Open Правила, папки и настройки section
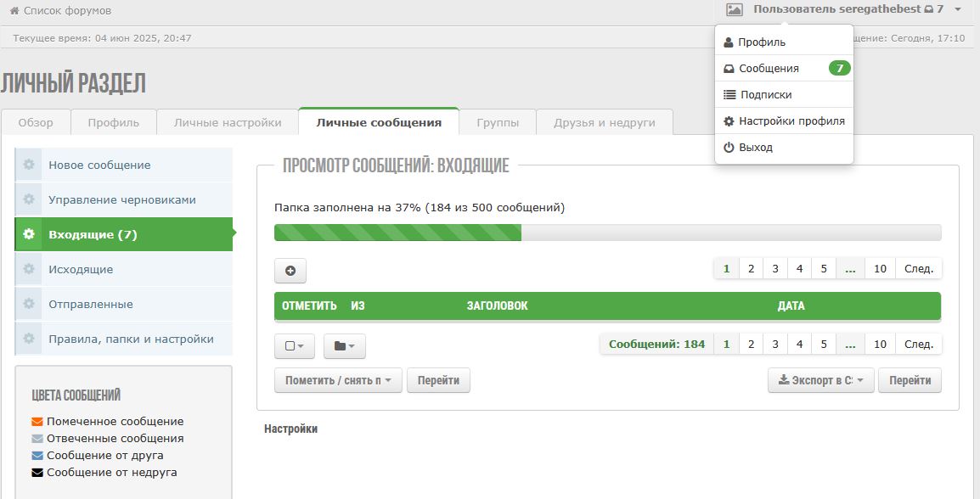The image size is (980, 499). (x=131, y=339)
